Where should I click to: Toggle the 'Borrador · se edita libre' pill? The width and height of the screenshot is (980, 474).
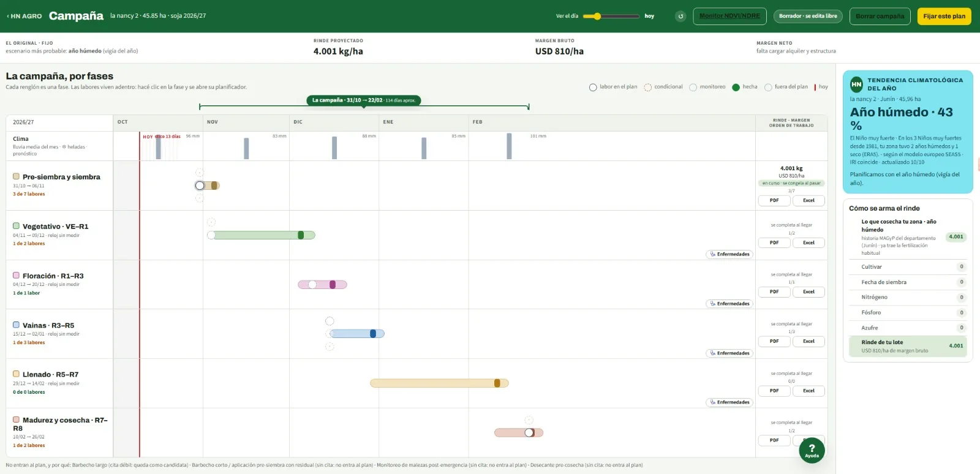[x=808, y=17]
